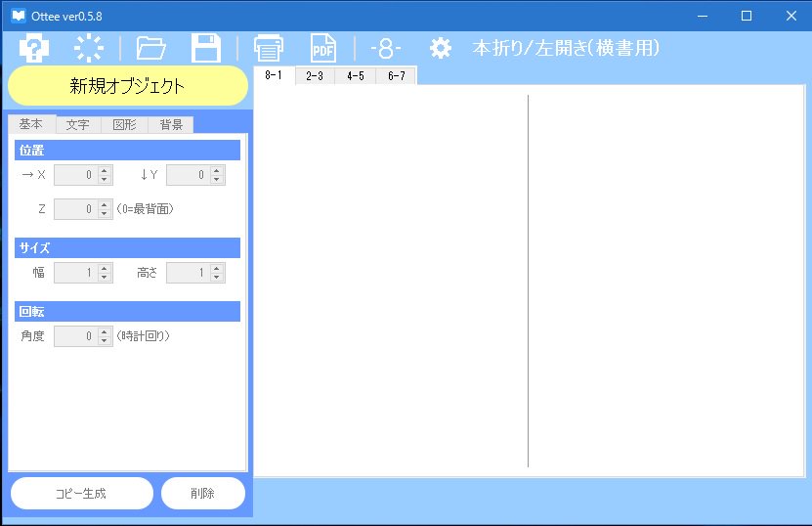The height and width of the screenshot is (526, 812).
Task: Open a file with the folder icon
Action: tap(150, 48)
